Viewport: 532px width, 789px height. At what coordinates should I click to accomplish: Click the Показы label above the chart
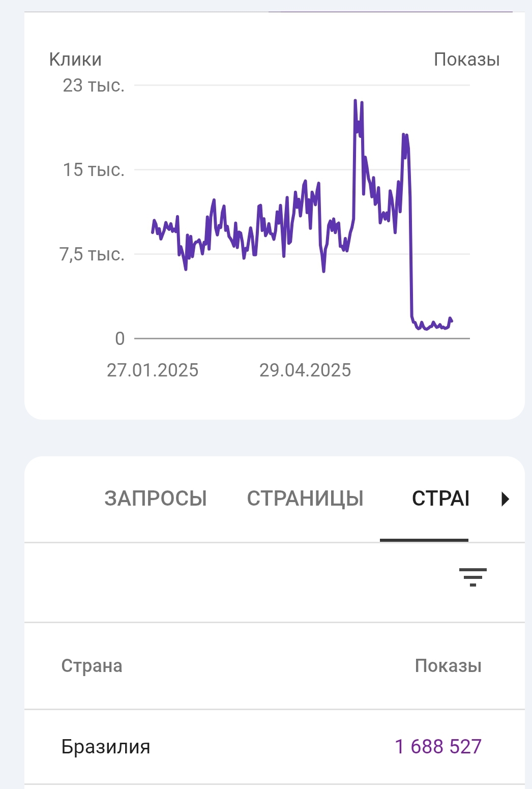[467, 60]
